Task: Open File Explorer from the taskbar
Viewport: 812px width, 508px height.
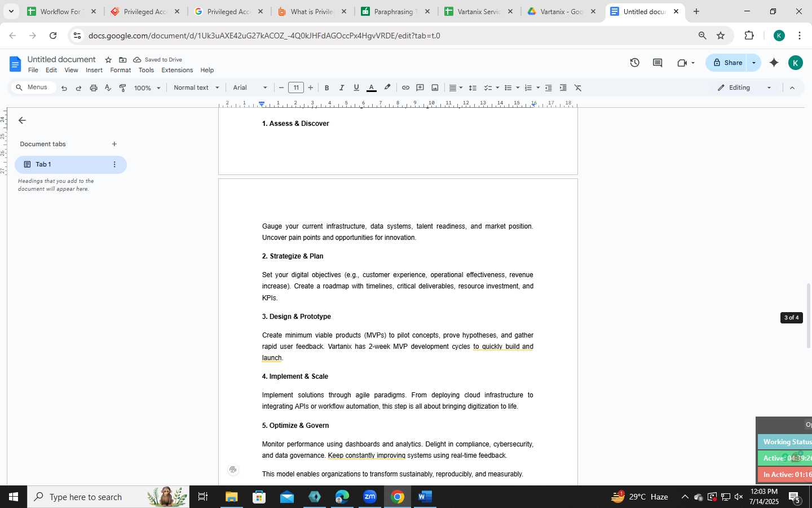Action: [x=231, y=497]
